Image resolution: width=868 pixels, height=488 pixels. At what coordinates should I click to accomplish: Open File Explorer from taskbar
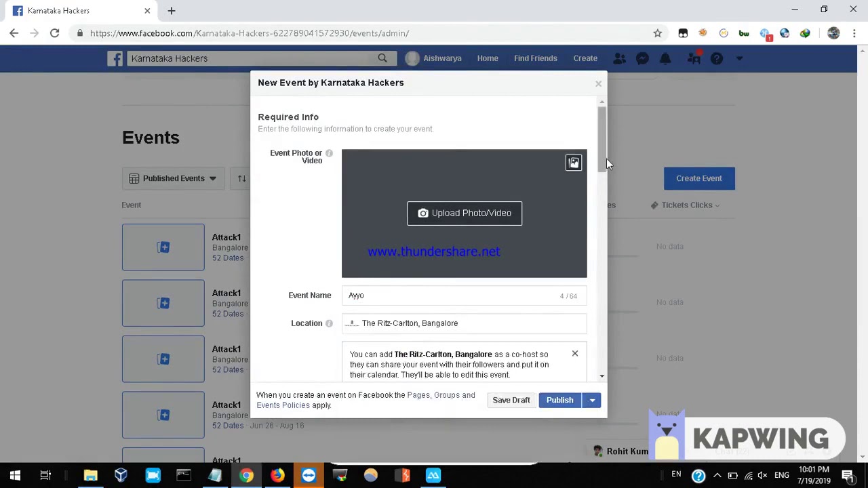[90, 475]
